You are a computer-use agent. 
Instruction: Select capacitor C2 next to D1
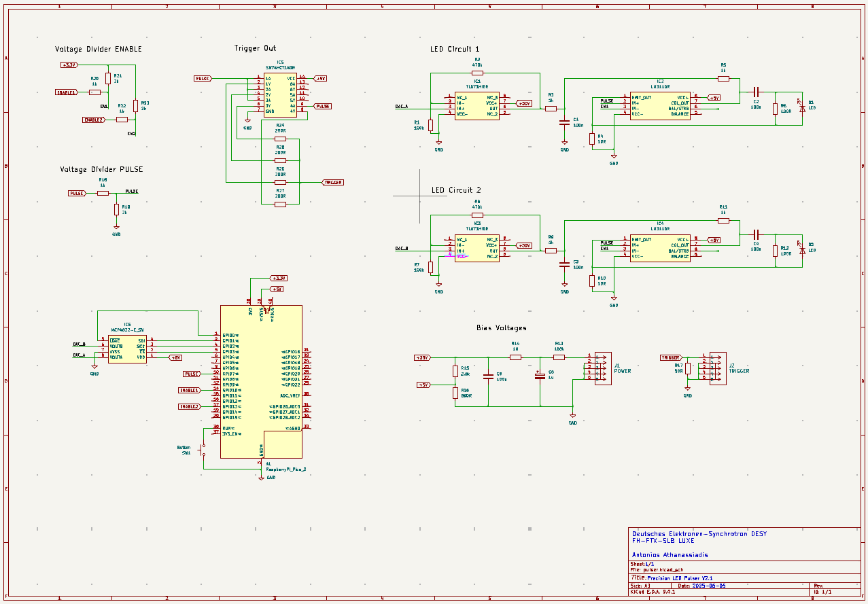click(756, 90)
